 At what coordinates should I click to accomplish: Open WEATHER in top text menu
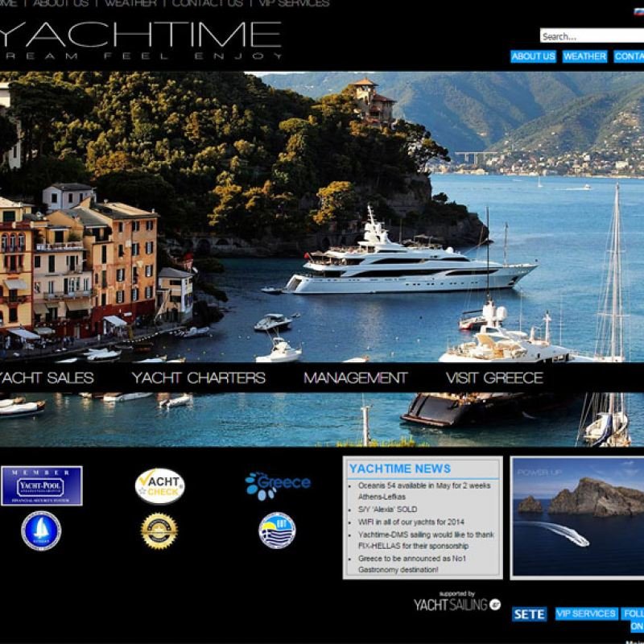pos(131,3)
